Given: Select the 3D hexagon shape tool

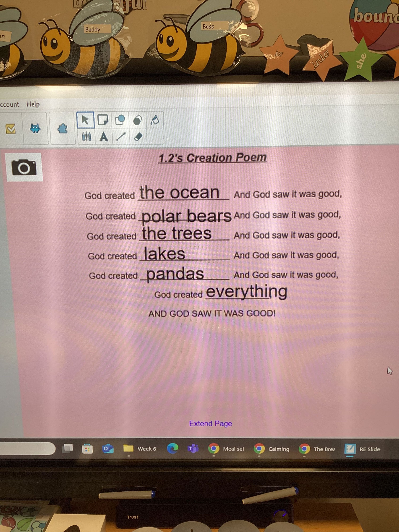Looking at the screenshot, I should (x=137, y=120).
